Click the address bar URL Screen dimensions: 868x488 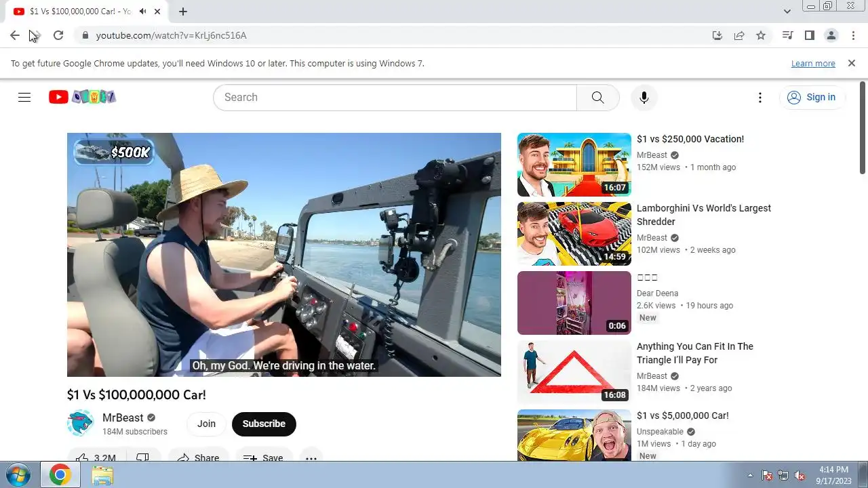[171, 35]
